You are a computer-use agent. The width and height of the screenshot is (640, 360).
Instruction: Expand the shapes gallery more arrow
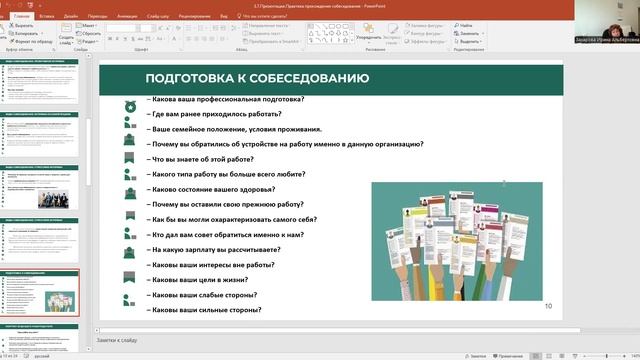point(352,40)
